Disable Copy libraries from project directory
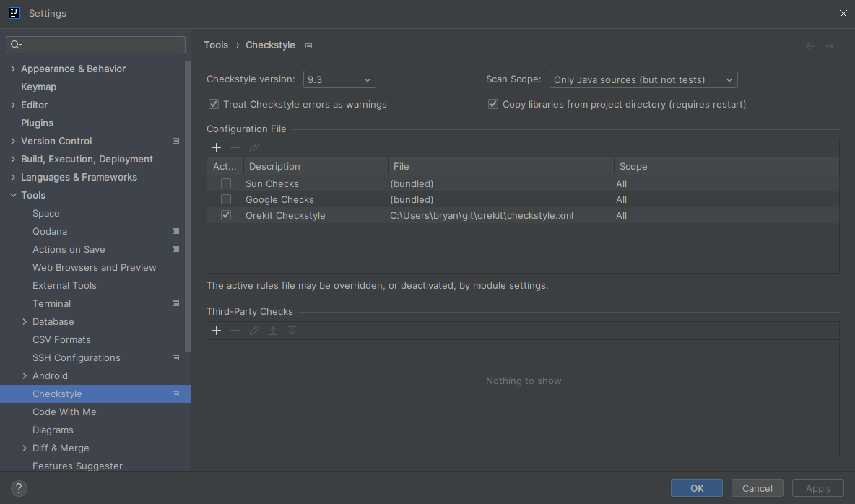The width and height of the screenshot is (855, 504). tap(492, 104)
